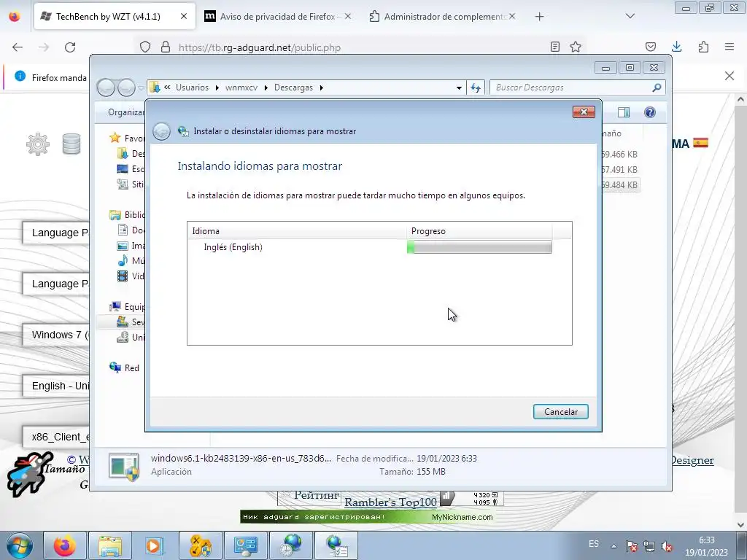Click the Idioma column header
The width and height of the screenshot is (747, 560).
(x=297, y=231)
